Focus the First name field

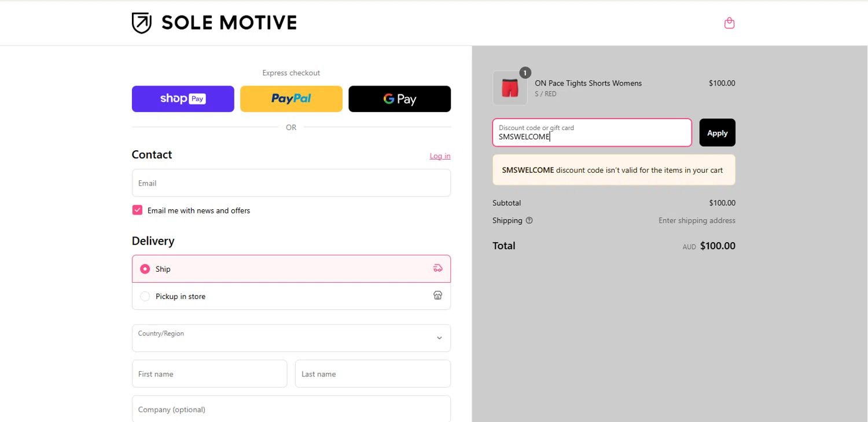pos(209,374)
